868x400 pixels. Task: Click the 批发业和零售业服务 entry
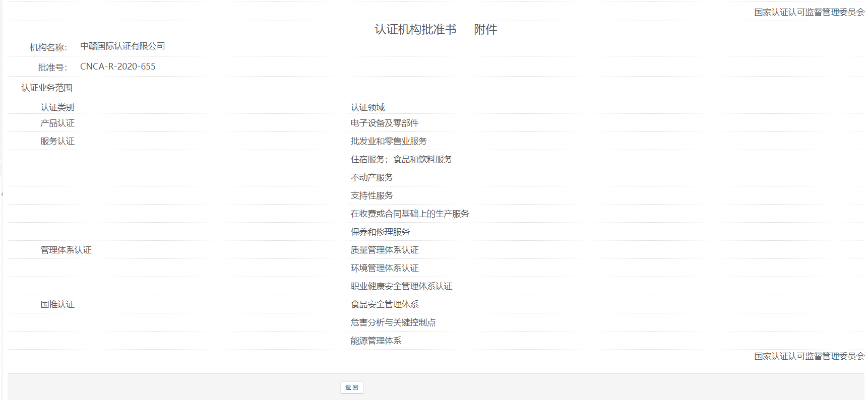[389, 141]
